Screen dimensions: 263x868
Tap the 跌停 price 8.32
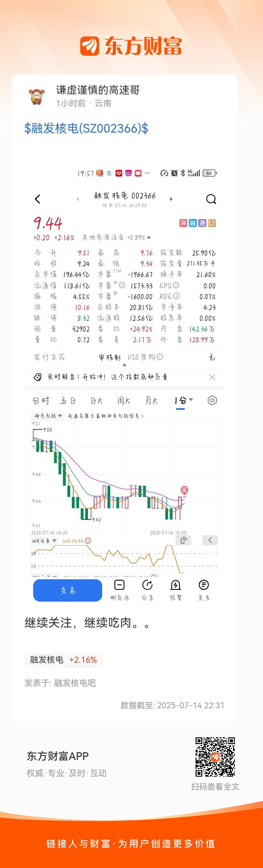click(x=83, y=318)
